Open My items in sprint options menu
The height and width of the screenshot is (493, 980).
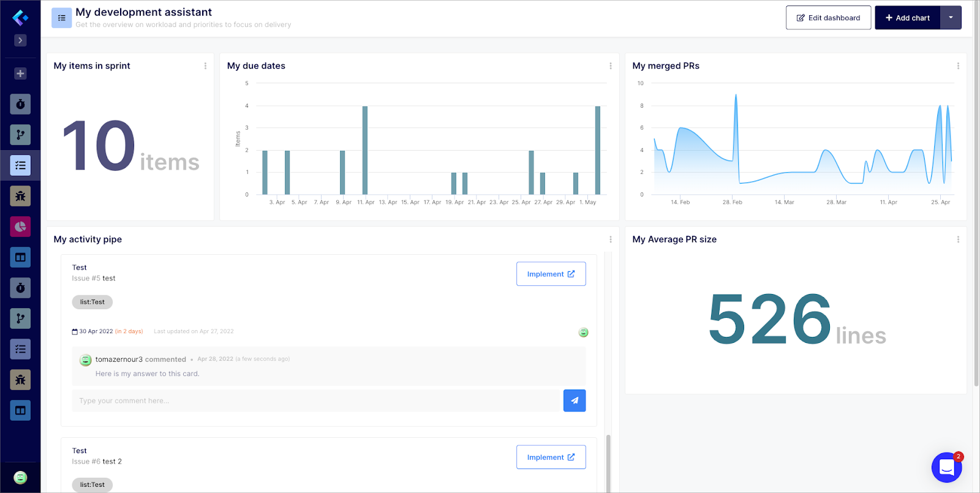(x=205, y=66)
